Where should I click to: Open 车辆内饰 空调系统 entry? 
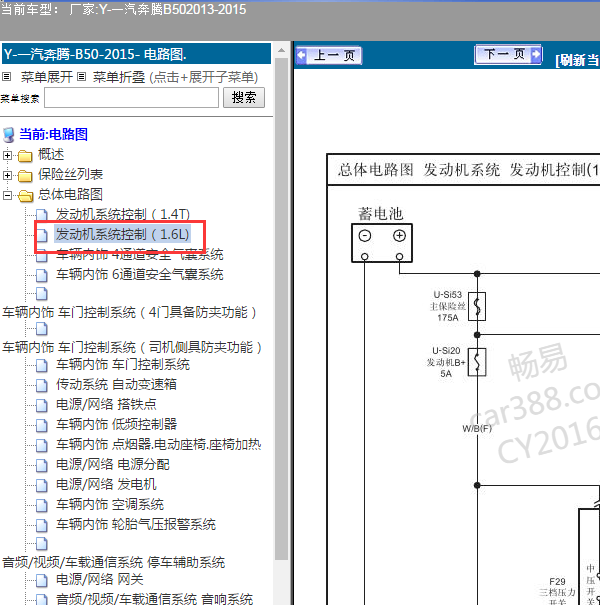[x=110, y=505]
